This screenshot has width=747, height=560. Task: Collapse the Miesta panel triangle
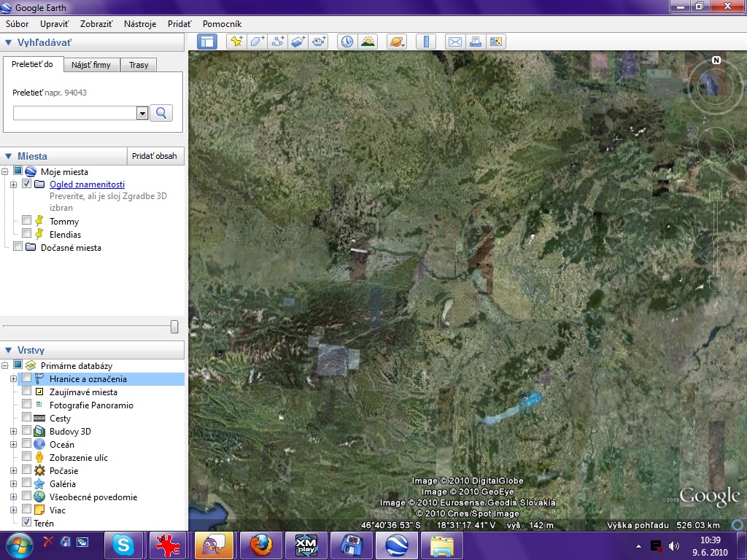coord(8,156)
